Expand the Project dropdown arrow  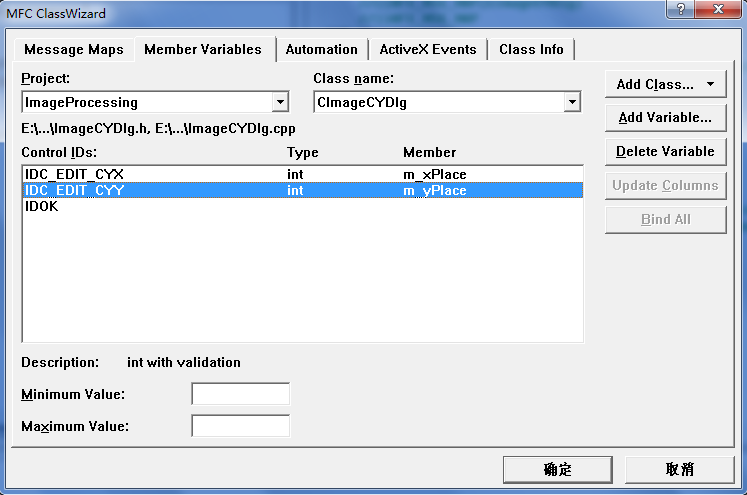(x=281, y=102)
